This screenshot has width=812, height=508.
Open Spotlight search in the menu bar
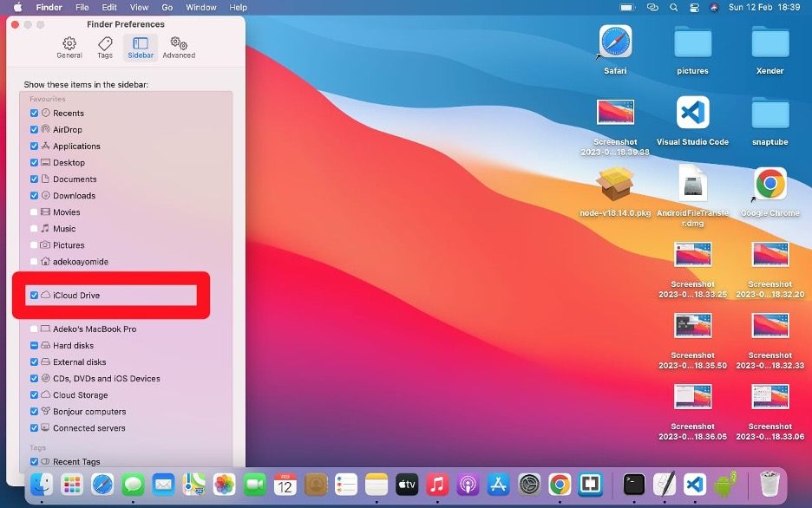point(673,7)
